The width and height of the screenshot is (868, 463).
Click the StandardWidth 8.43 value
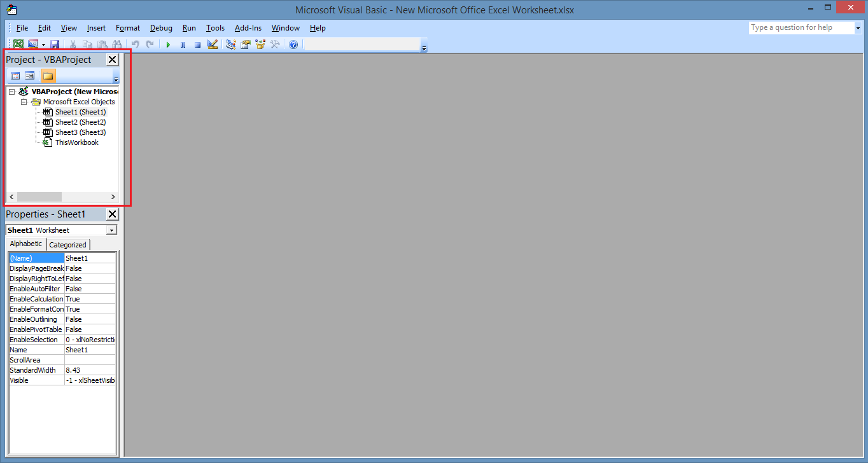(90, 370)
